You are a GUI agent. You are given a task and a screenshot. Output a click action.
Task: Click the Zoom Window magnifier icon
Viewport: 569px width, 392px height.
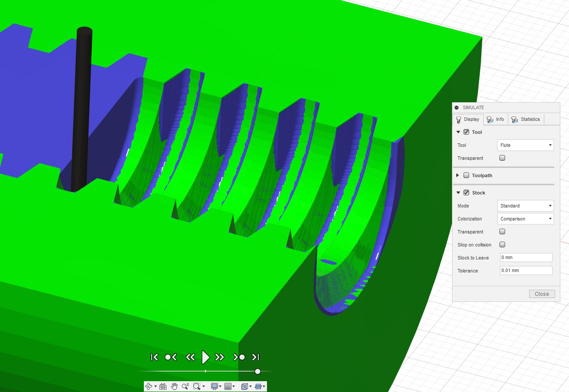pos(197,386)
